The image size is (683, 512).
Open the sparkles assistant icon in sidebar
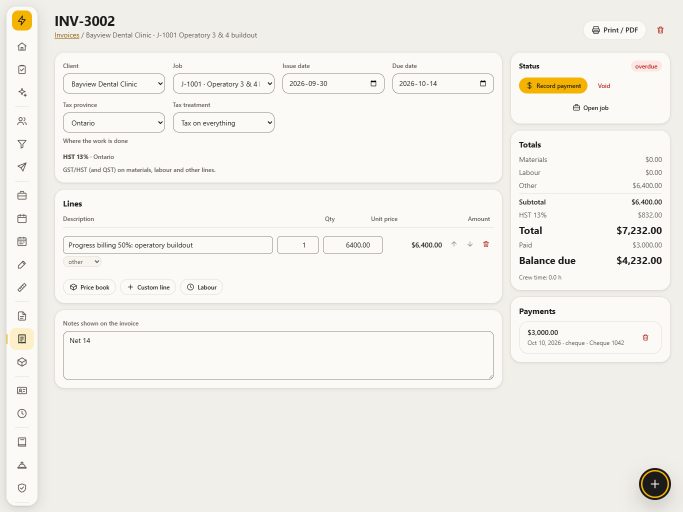coord(22,92)
